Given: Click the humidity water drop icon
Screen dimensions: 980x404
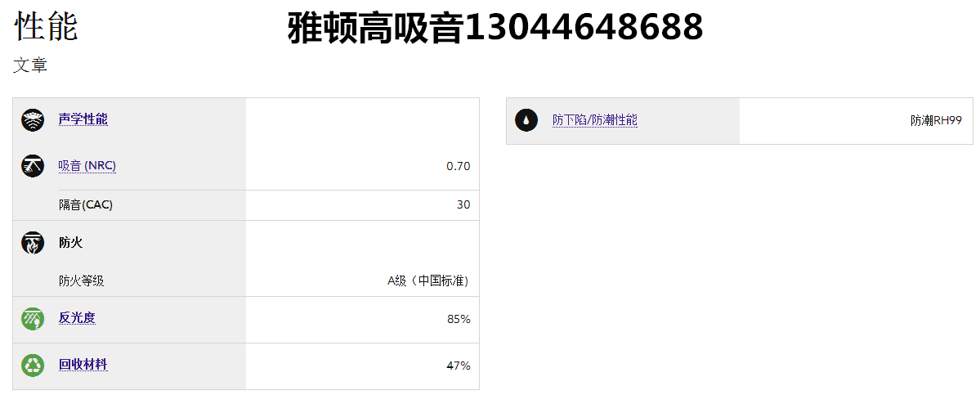Looking at the screenshot, I should (x=526, y=120).
